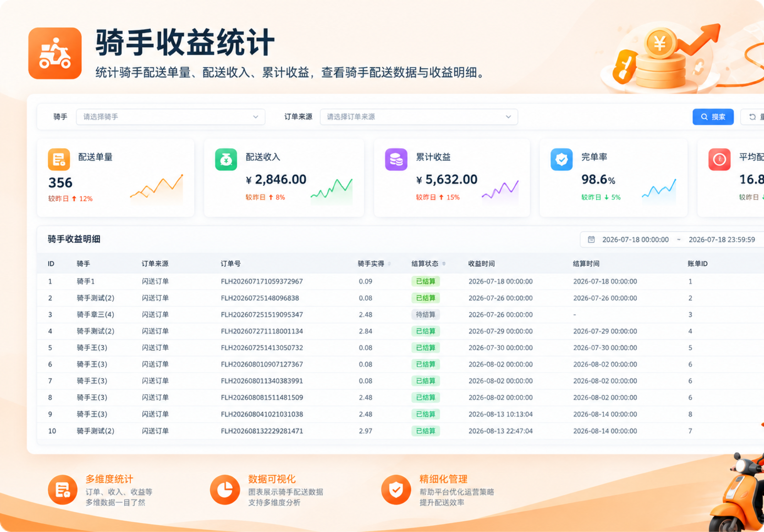Click order number FLH202608132229281471
Viewport: 764px width, 532px height.
point(262,431)
